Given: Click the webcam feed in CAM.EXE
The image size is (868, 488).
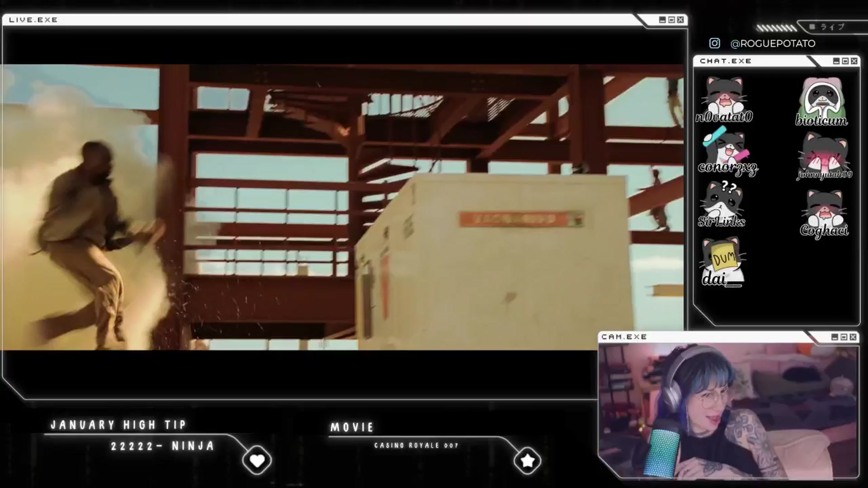Looking at the screenshot, I should click(728, 411).
